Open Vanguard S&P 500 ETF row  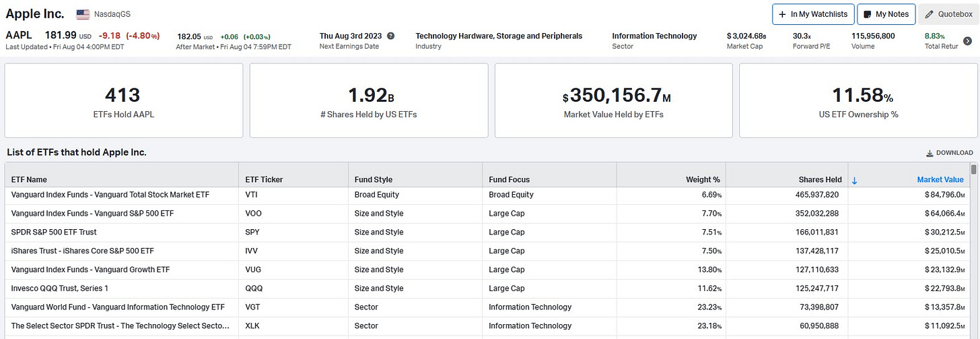[x=92, y=213]
